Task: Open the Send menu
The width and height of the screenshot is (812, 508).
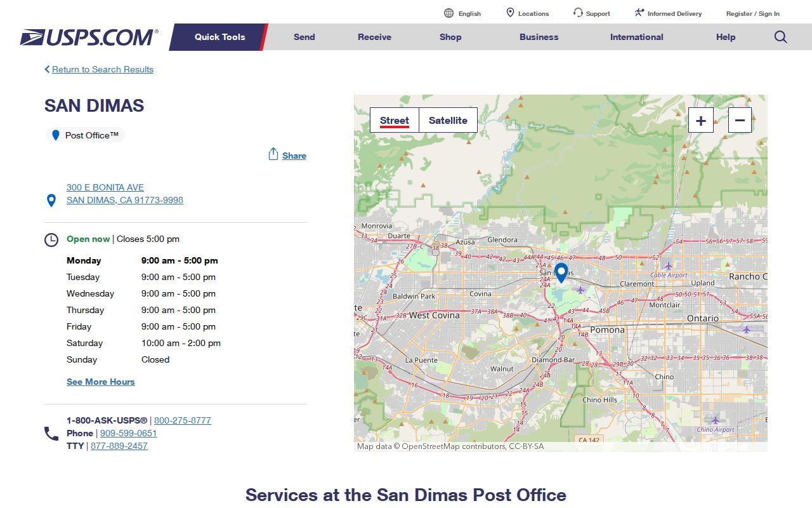Action: 304,37
